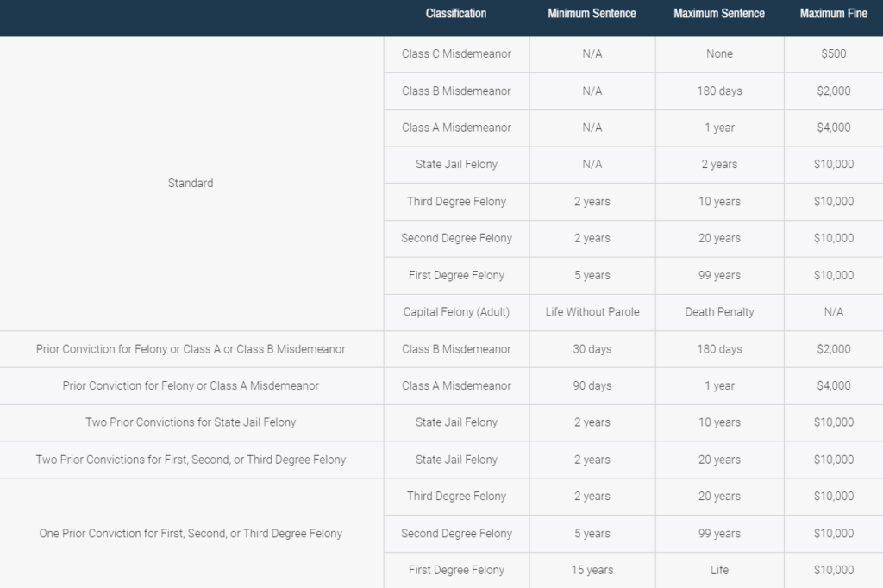The height and width of the screenshot is (588, 883).
Task: Click the Classification column header
Action: [x=456, y=14]
